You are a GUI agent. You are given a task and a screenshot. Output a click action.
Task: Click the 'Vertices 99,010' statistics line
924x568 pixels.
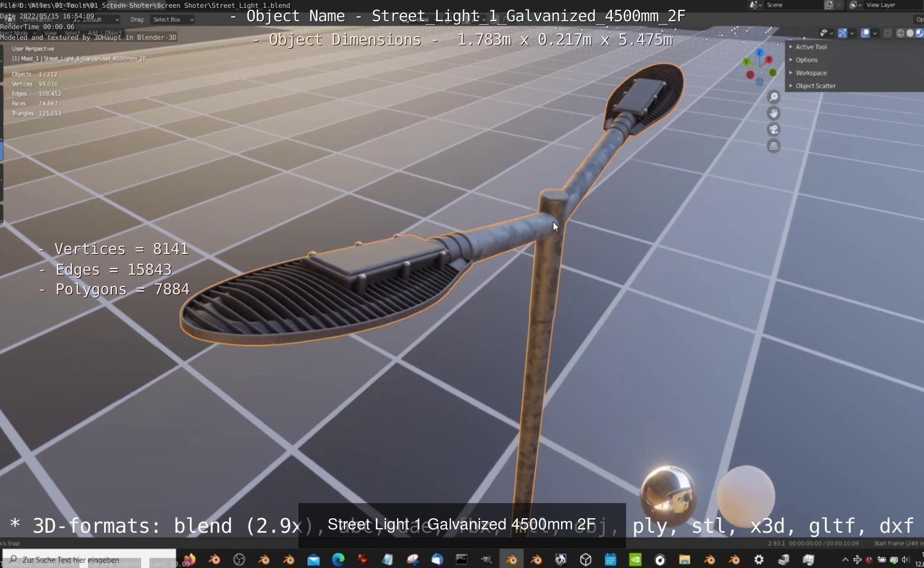[35, 84]
